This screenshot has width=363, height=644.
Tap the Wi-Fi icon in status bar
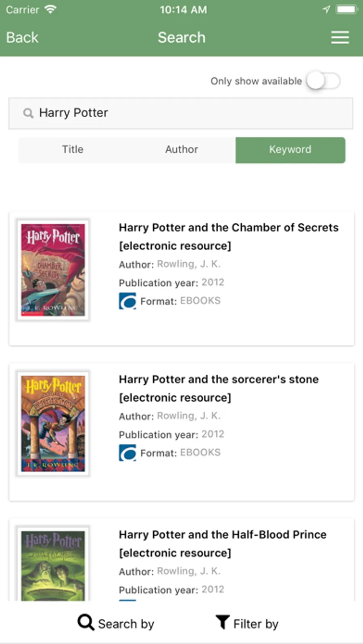[50, 9]
